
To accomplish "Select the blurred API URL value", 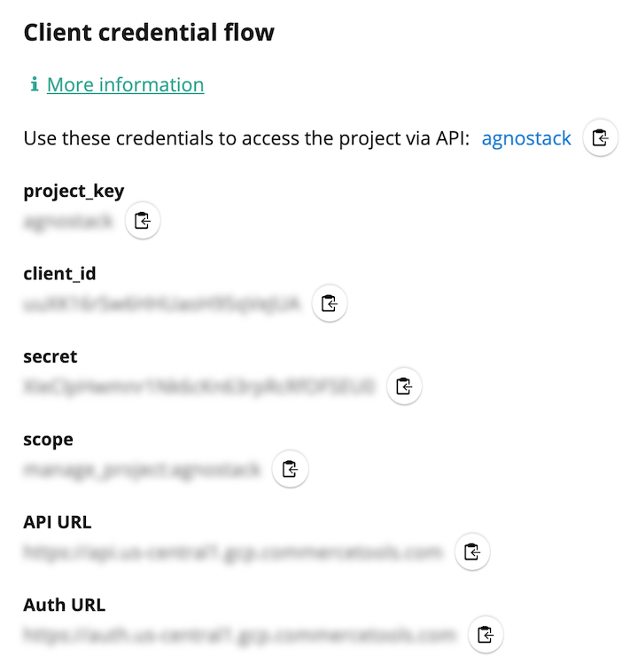I will (233, 552).
